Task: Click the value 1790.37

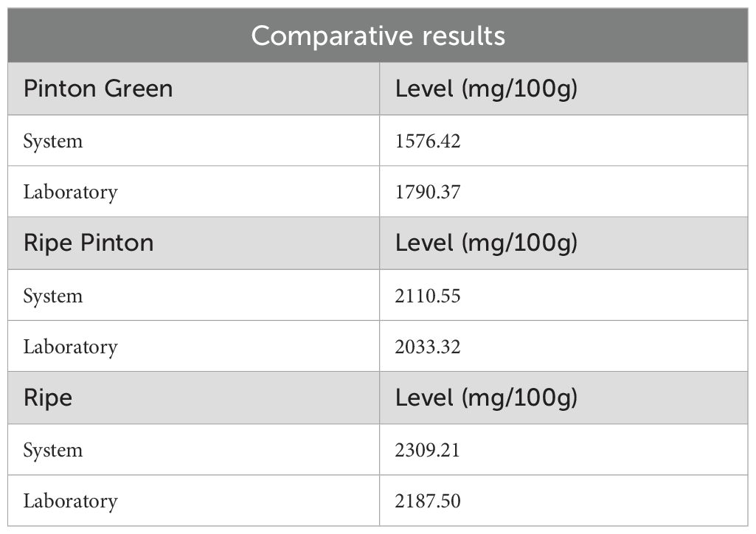Action: [428, 193]
